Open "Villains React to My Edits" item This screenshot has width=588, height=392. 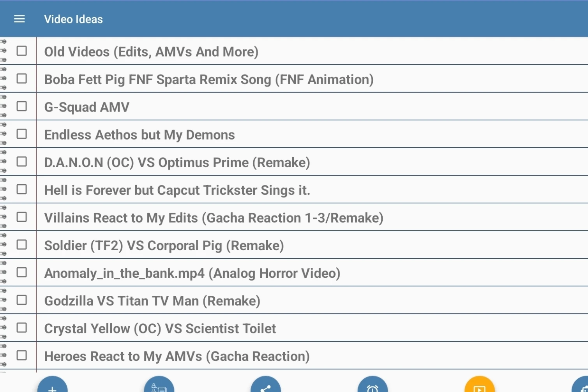(214, 218)
